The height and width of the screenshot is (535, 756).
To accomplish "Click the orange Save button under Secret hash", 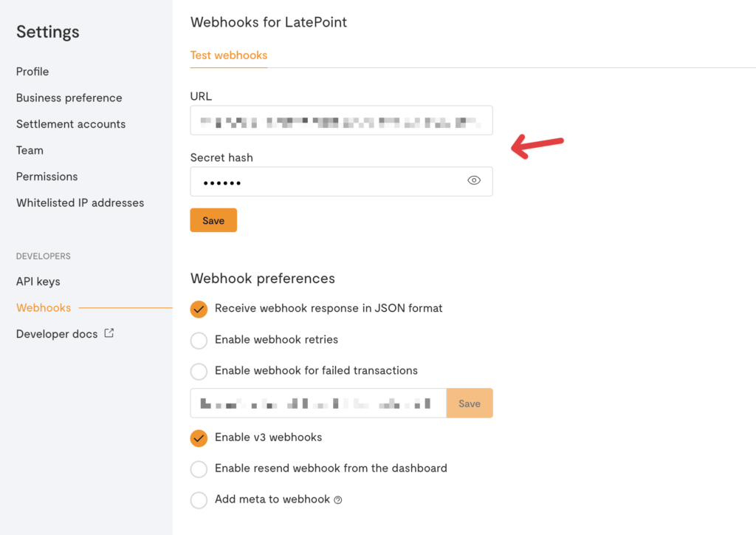I will coord(213,220).
